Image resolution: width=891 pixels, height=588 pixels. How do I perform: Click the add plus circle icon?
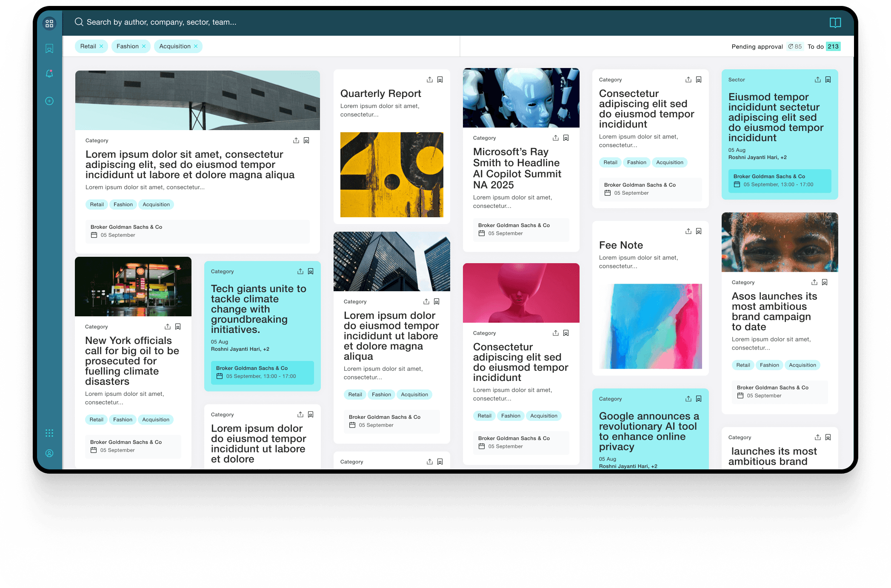[49, 101]
